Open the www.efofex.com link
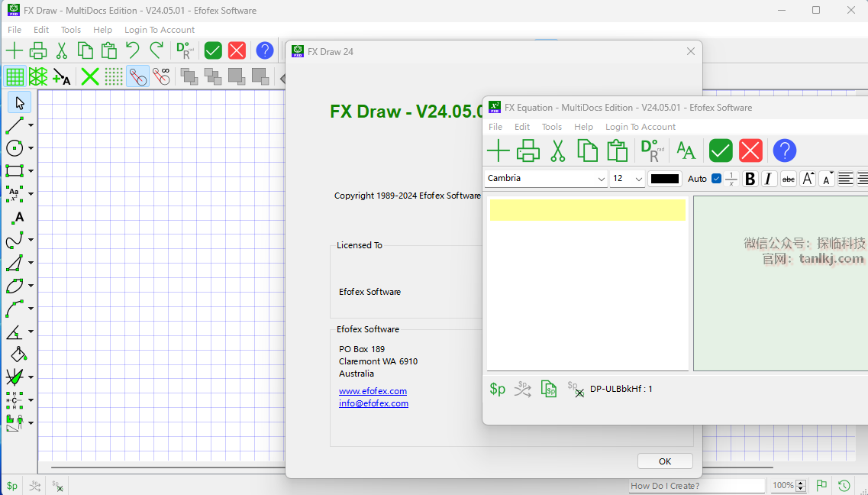 click(373, 391)
